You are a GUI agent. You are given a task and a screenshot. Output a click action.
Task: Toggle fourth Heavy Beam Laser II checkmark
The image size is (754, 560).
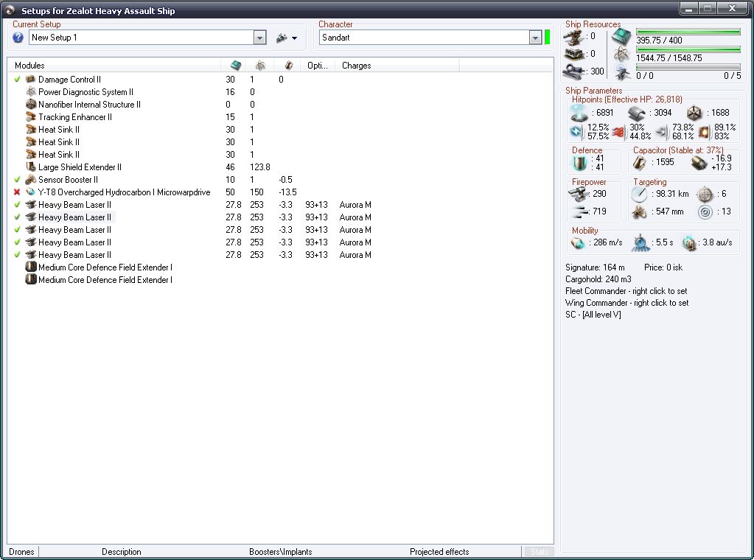(17, 242)
